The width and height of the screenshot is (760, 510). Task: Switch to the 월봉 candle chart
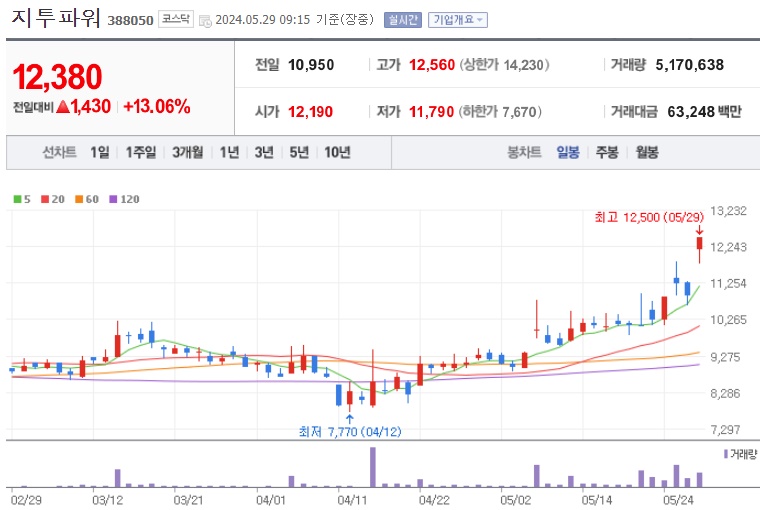coord(647,152)
